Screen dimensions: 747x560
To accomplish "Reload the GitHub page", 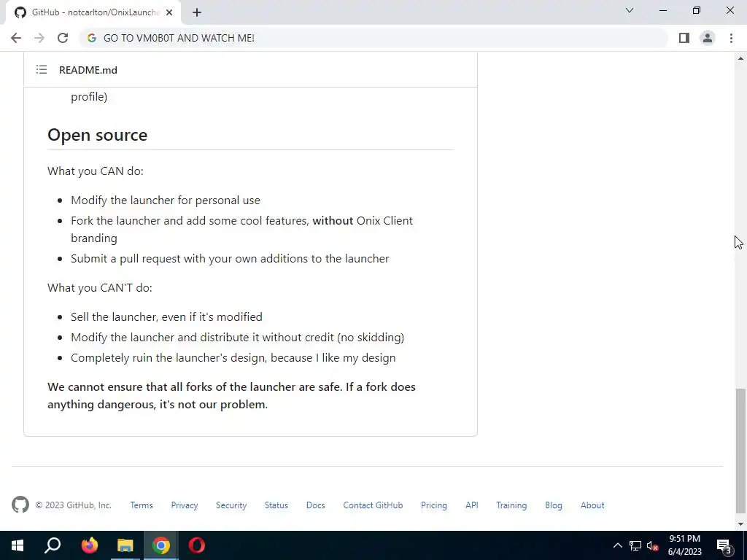I will [x=63, y=38].
